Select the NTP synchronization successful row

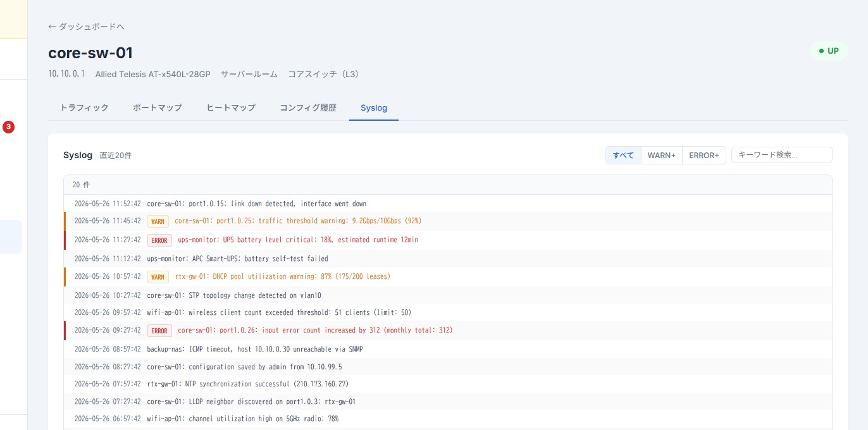448,384
